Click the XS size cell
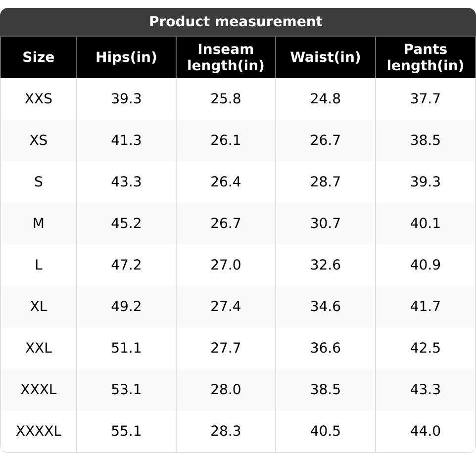 click(39, 140)
